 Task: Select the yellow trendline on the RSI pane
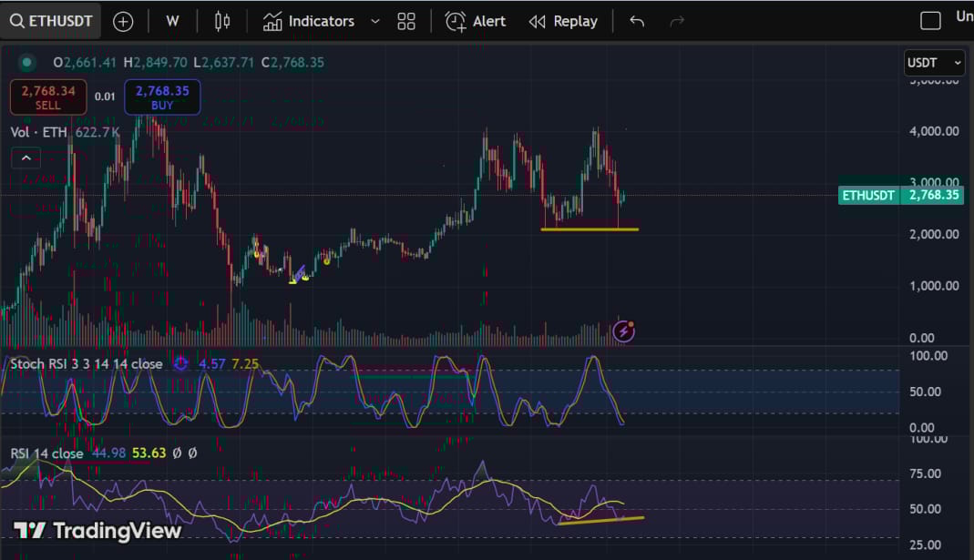(x=600, y=520)
